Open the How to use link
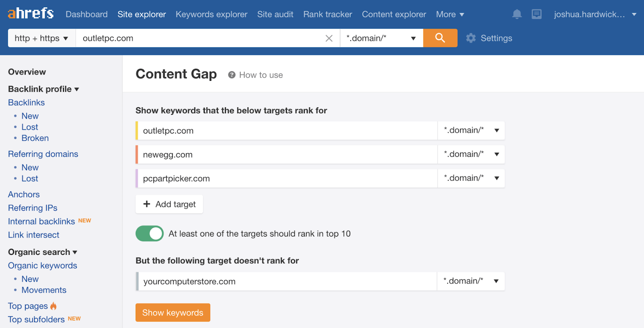 261,75
